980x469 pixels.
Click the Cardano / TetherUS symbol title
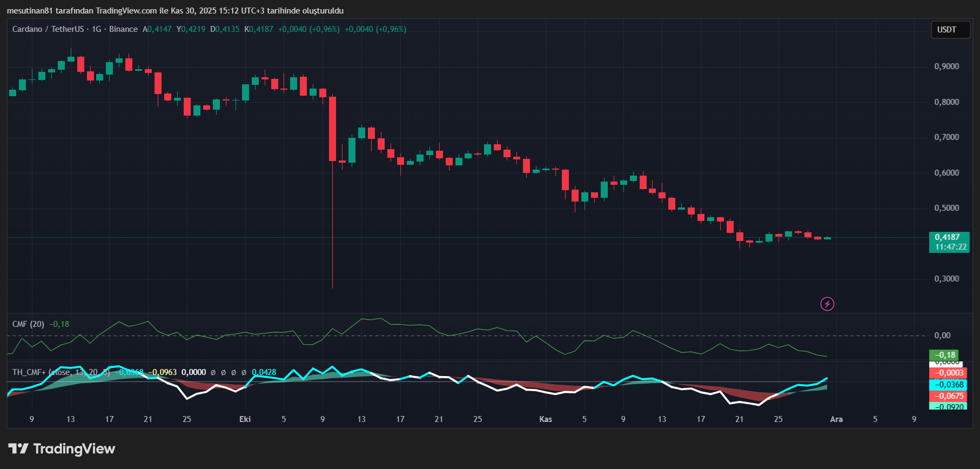48,29
